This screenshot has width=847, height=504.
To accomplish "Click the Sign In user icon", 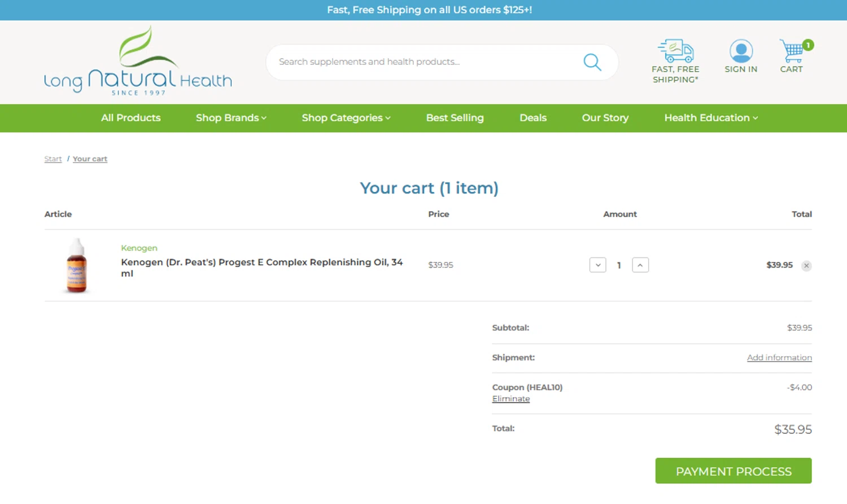I will 741,51.
